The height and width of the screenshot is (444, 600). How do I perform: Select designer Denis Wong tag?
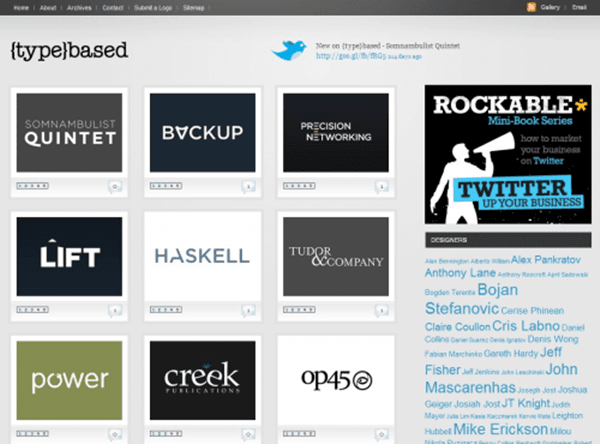point(553,339)
